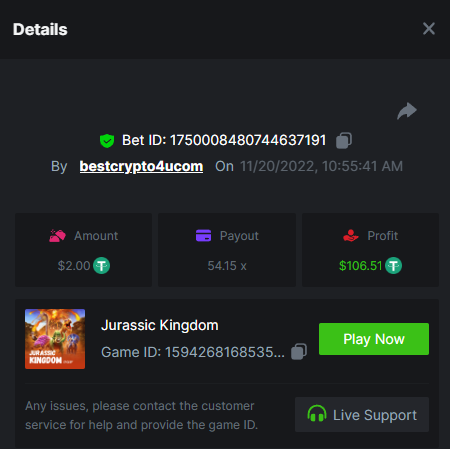The width and height of the screenshot is (450, 449).
Task: Click the 54.15 x payout value
Action: point(227,266)
